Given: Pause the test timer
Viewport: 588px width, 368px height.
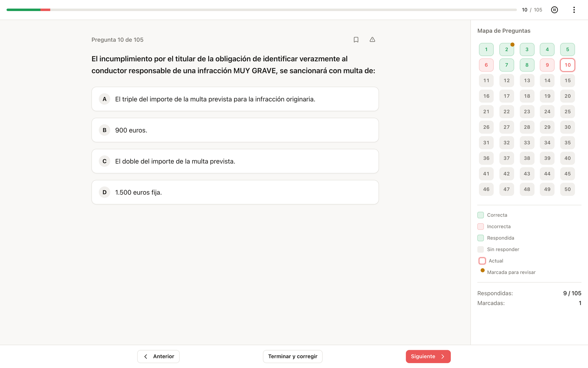Looking at the screenshot, I should 554,10.
